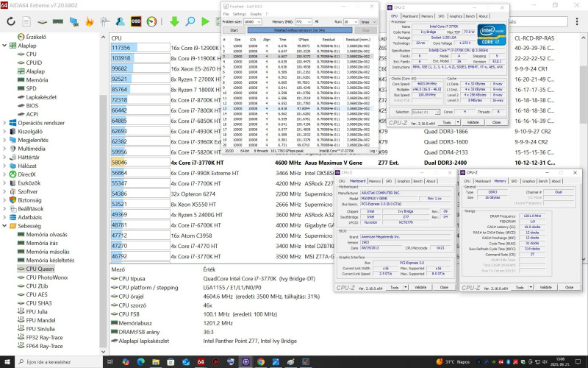Click Validate in top CPU-Z window
The width and height of the screenshot is (588, 368).
click(473, 122)
